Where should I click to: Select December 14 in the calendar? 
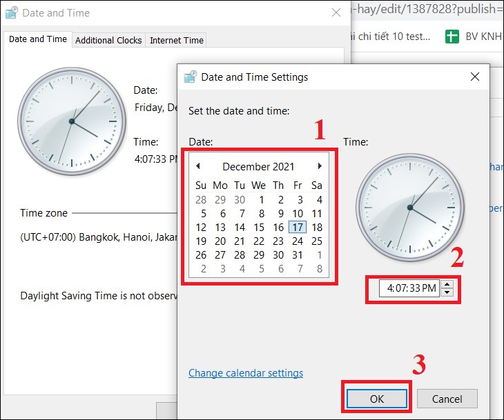(240, 228)
